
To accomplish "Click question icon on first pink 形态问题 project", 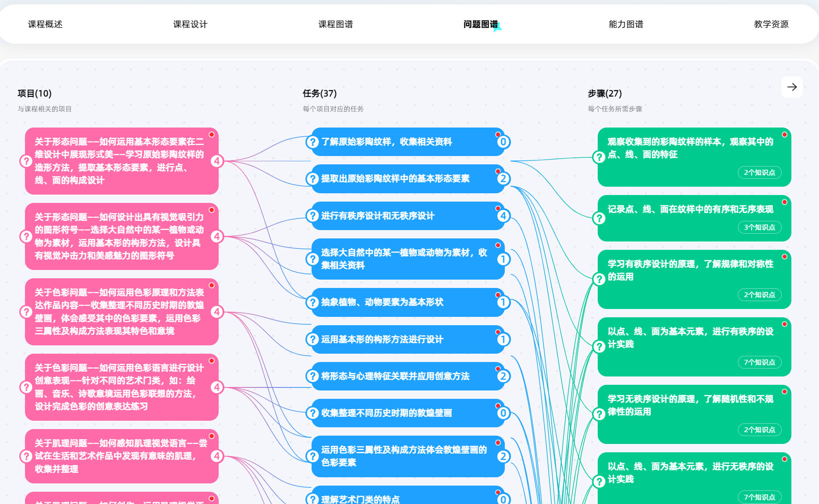I will [x=26, y=161].
